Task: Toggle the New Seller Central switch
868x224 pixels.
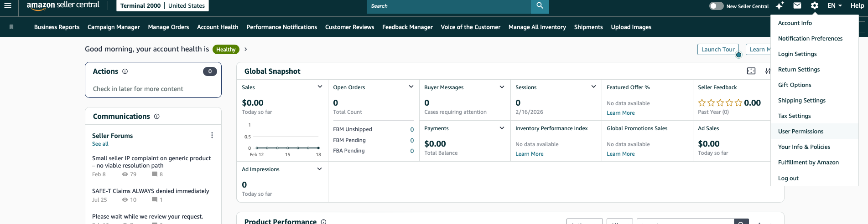Action: pyautogui.click(x=716, y=6)
